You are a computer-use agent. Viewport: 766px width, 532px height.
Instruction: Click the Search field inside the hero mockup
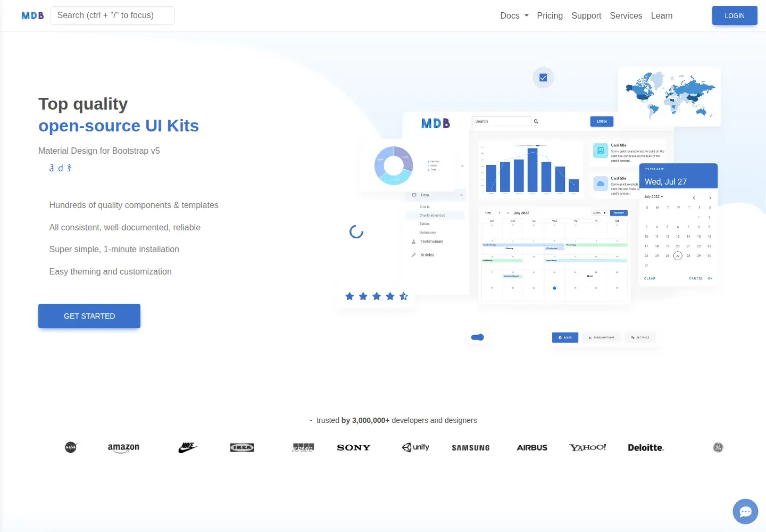click(x=502, y=121)
